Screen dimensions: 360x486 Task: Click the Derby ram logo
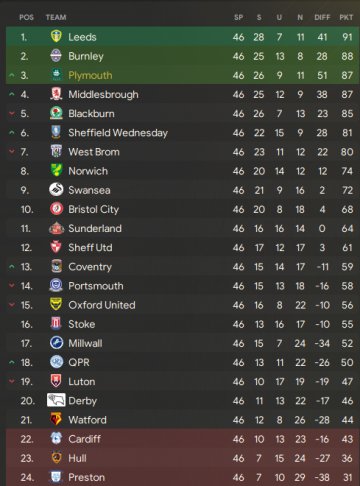click(56, 400)
